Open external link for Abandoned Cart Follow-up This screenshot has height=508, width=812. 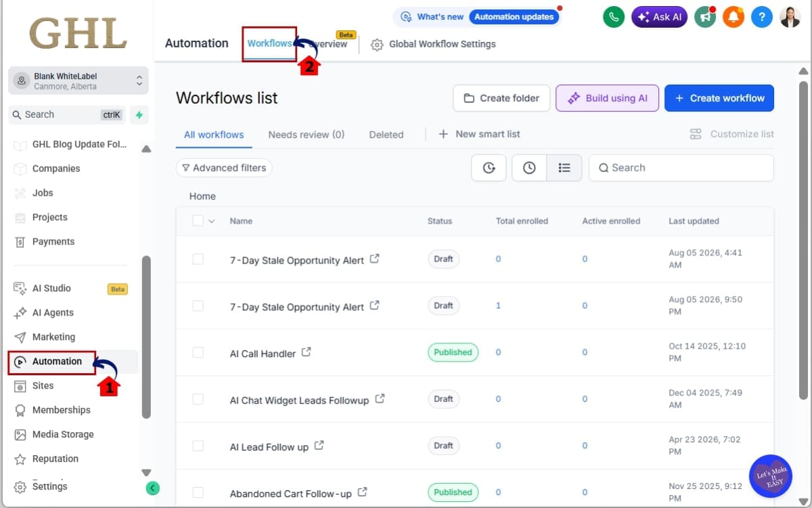(363, 492)
